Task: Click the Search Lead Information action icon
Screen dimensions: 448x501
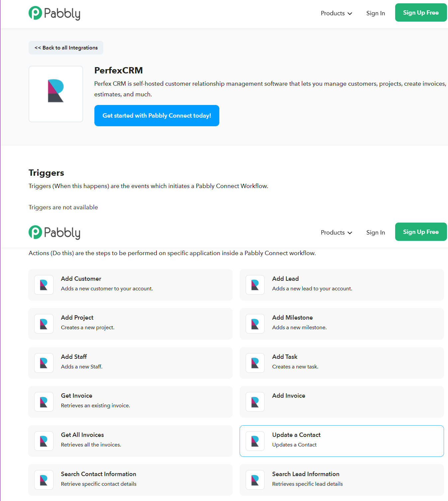Action: coord(255,480)
